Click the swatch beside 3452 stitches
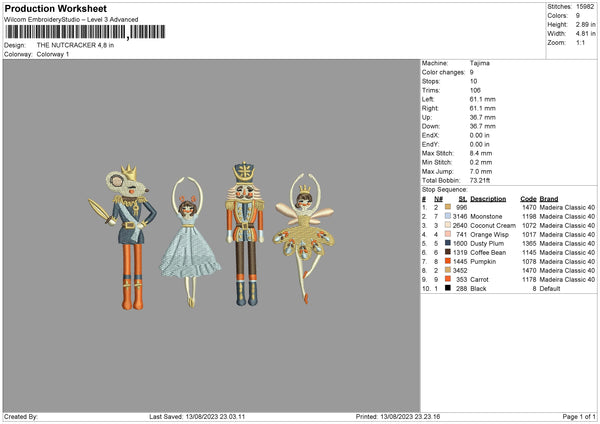The height and width of the screenshot is (424, 600). [x=448, y=270]
